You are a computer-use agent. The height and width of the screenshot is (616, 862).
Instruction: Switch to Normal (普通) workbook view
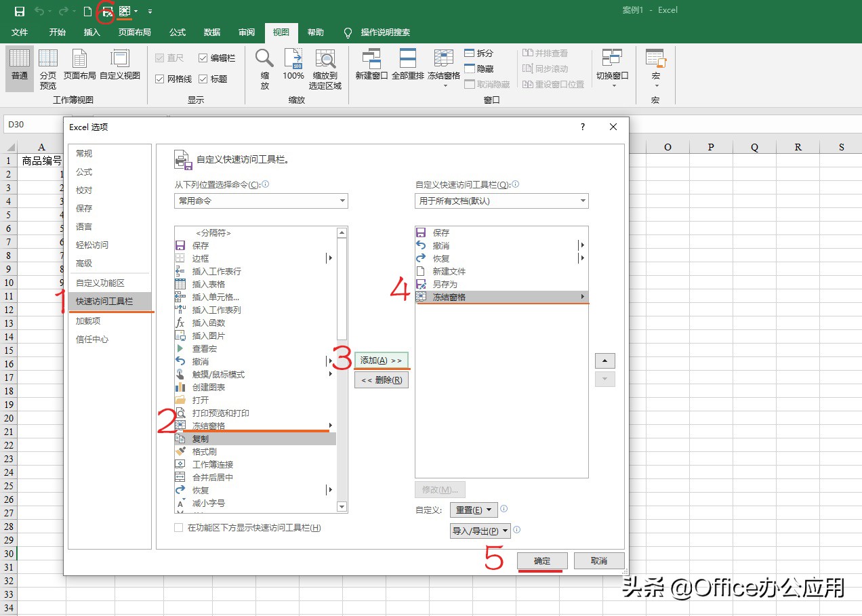(20, 68)
